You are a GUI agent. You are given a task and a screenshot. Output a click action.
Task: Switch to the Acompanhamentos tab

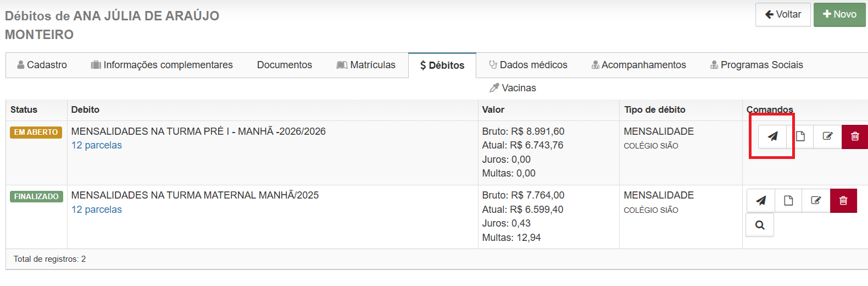click(x=638, y=65)
